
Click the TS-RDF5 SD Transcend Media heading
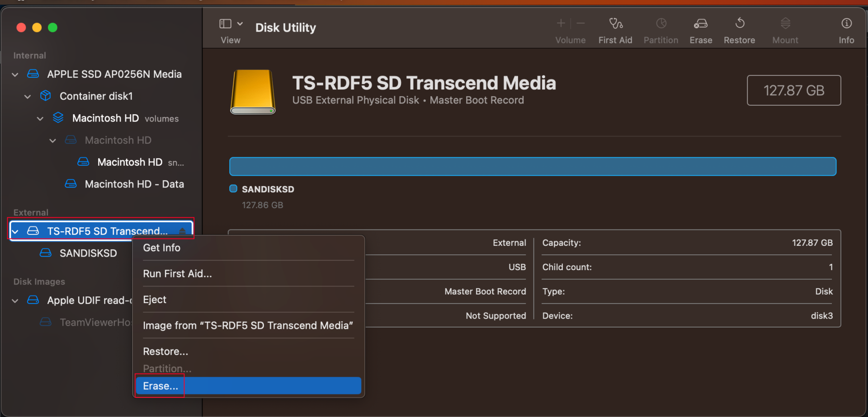click(x=424, y=83)
